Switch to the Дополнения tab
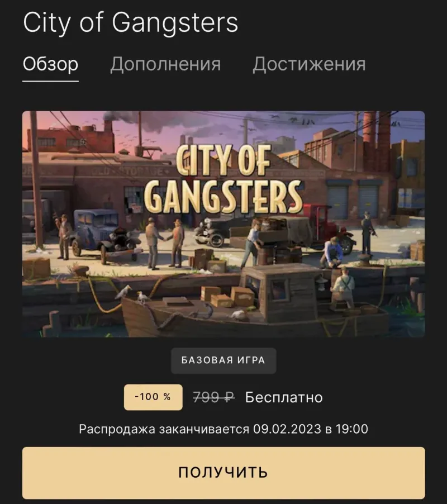 click(x=165, y=64)
